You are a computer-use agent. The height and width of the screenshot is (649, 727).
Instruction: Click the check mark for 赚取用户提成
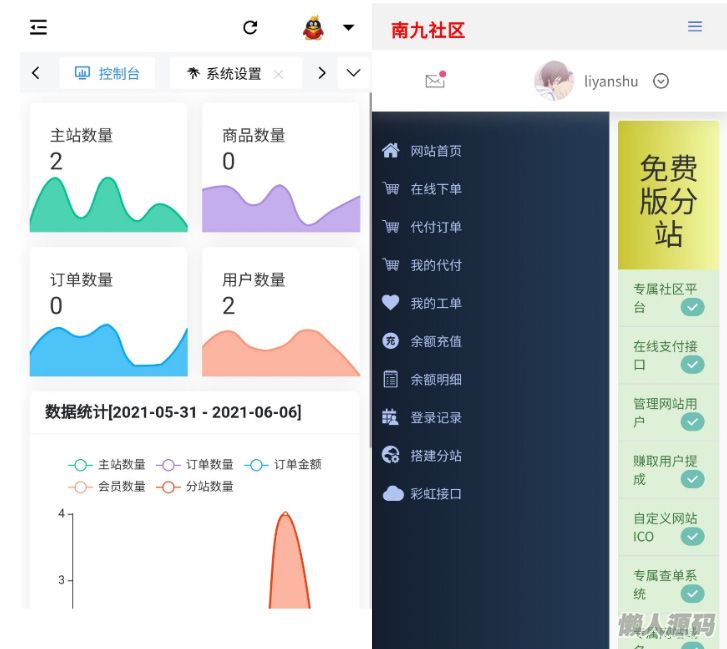(x=693, y=479)
